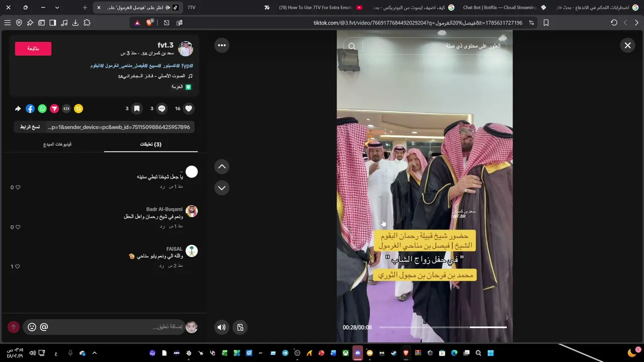Reply to FAISAL's comment

tap(162, 265)
